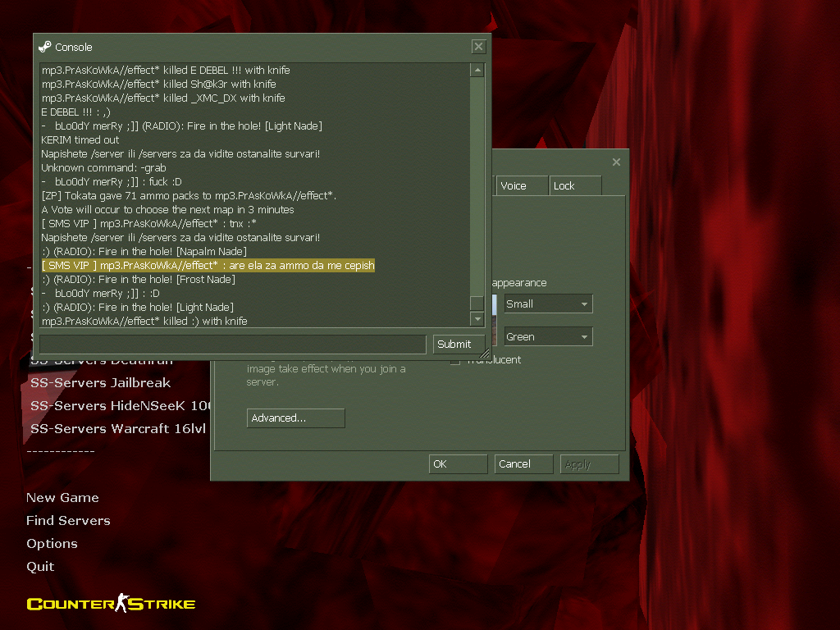This screenshot has width=840, height=630.
Task: Cancel the Options dialog
Action: [523, 464]
